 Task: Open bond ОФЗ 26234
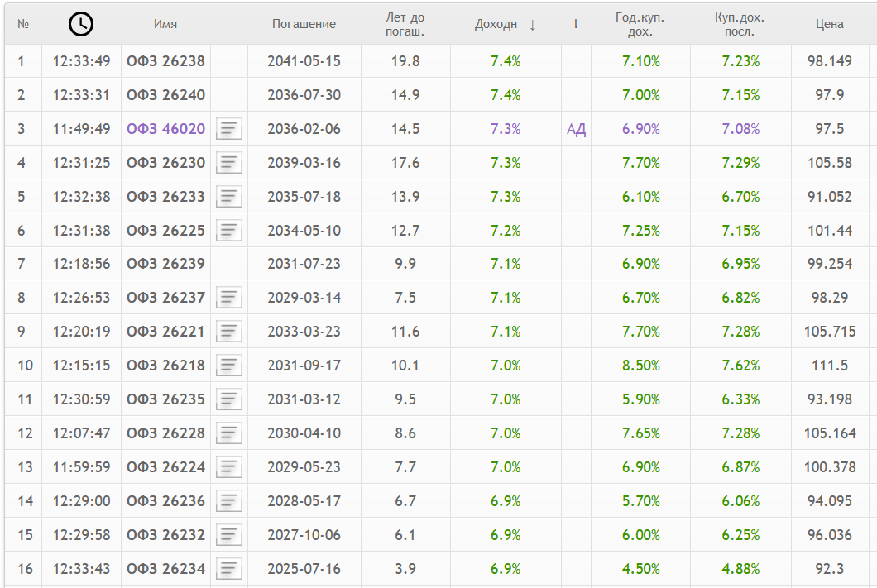165,568
